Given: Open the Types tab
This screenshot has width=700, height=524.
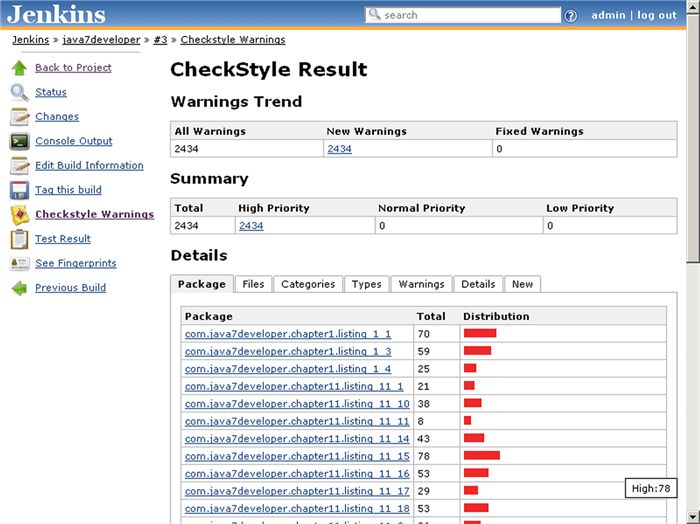Looking at the screenshot, I should click(366, 284).
